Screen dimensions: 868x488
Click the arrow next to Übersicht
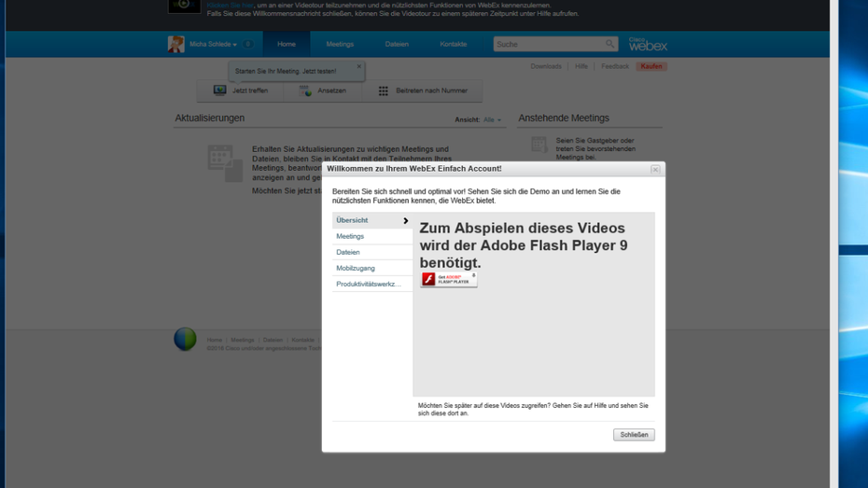(405, 221)
